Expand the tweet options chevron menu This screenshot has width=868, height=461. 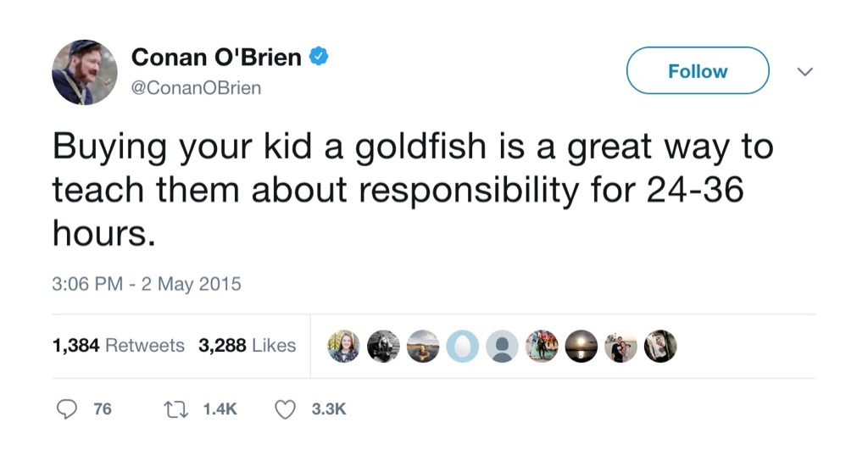tap(805, 72)
